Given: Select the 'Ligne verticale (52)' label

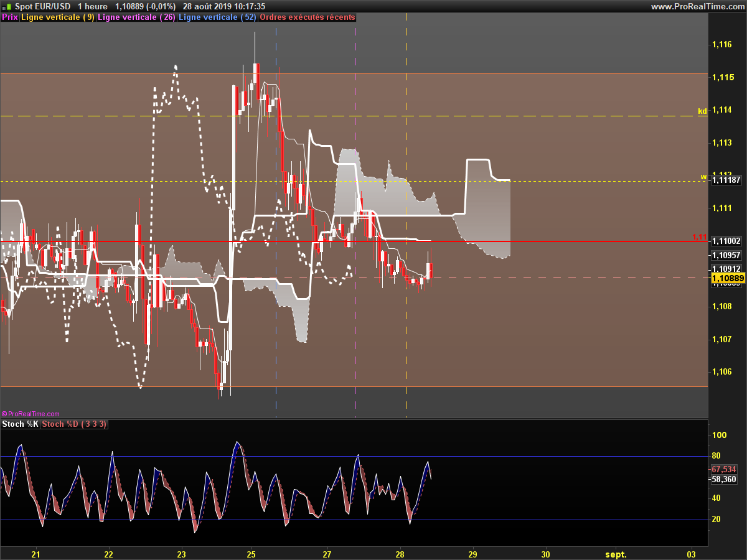Looking at the screenshot, I should [217, 17].
